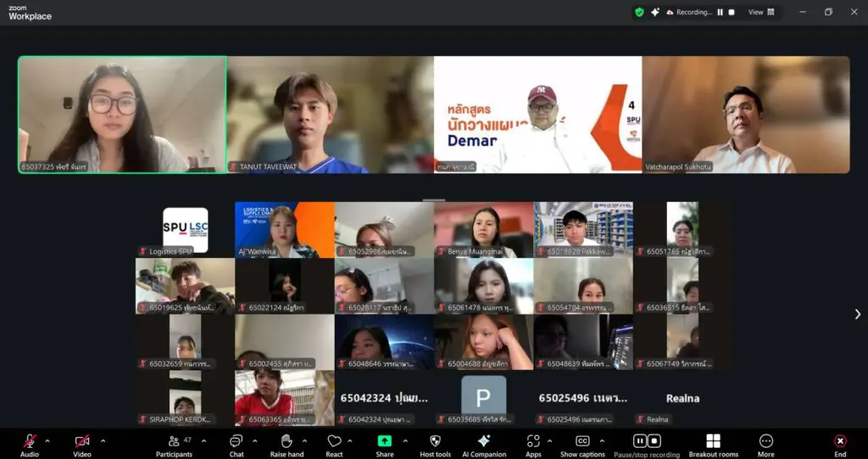The image size is (868, 459).
Task: Select video tile labeled 65019625
Action: point(185,286)
